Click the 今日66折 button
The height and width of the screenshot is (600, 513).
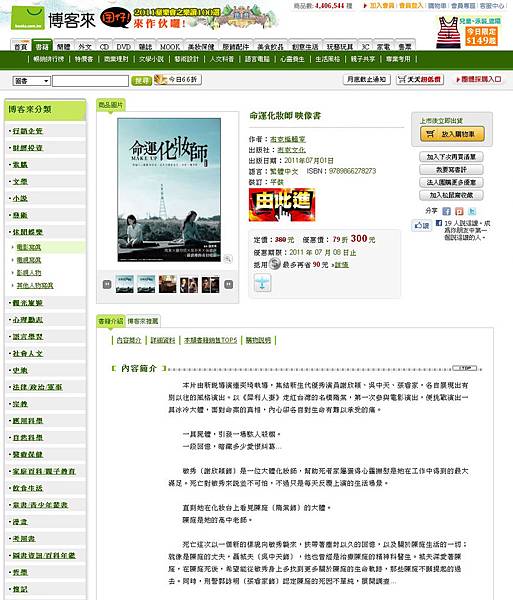click(178, 80)
